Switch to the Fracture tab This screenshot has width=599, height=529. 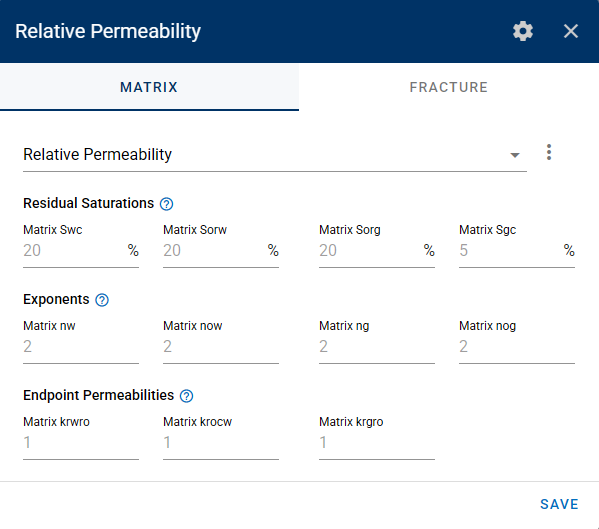449,87
